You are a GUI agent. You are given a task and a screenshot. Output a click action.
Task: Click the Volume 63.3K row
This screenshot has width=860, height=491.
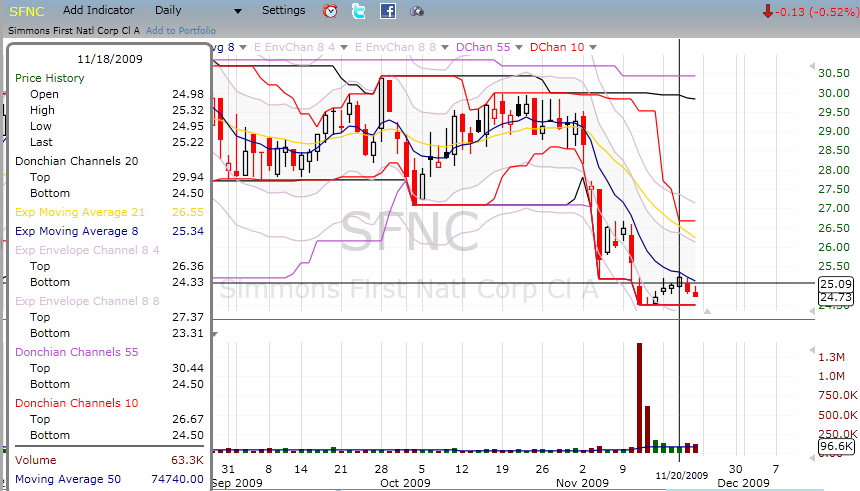click(109, 460)
